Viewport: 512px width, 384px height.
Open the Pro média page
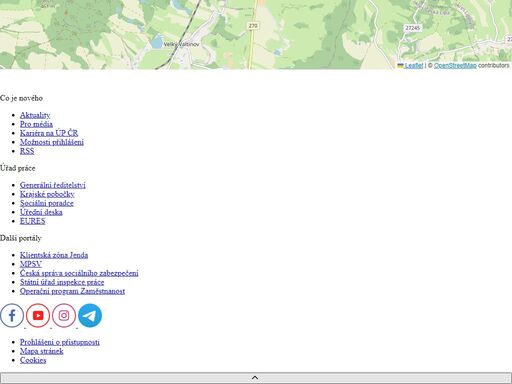pos(36,124)
